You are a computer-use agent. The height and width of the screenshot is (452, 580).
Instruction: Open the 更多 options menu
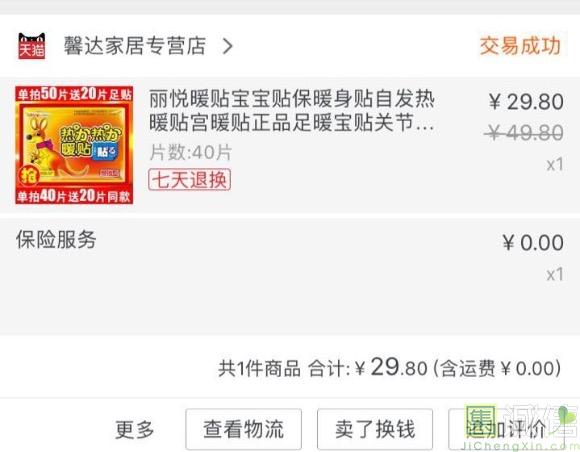pyautogui.click(x=135, y=429)
